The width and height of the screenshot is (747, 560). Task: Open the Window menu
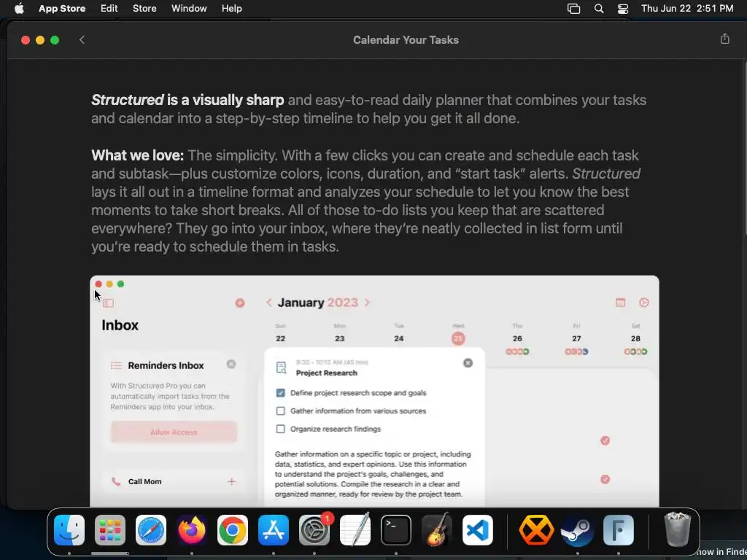[x=189, y=9]
